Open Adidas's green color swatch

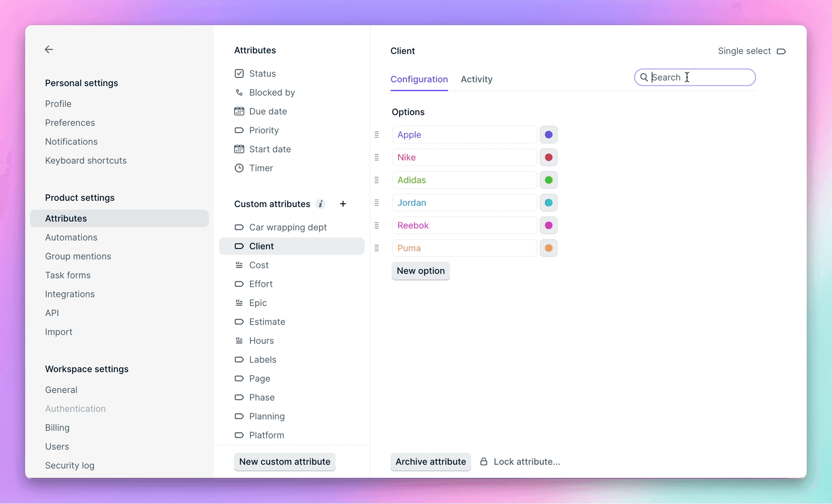(548, 180)
